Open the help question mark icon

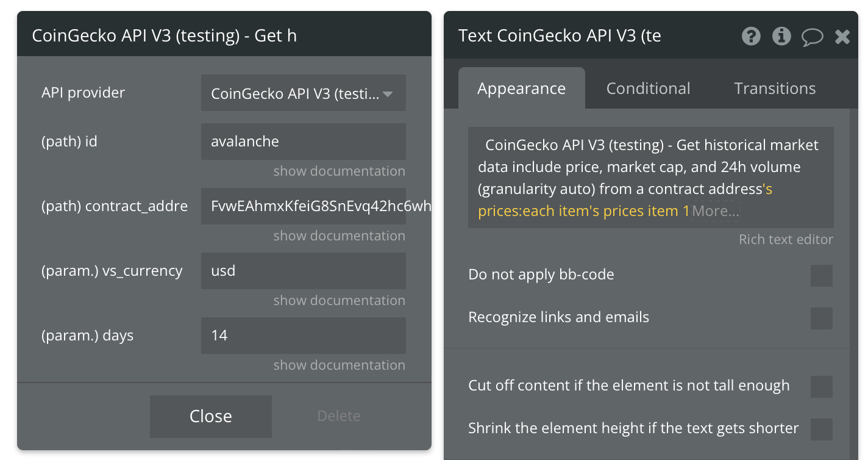pos(751,36)
